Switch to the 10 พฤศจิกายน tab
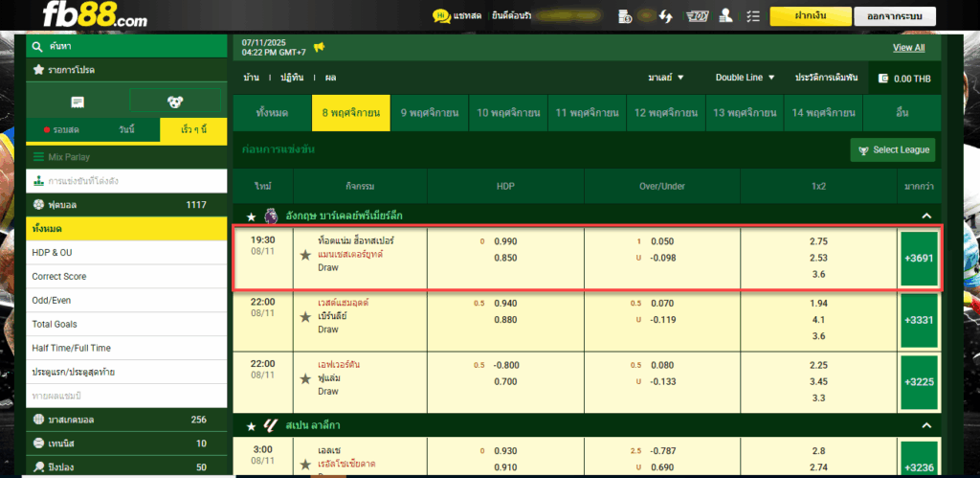 pos(508,113)
